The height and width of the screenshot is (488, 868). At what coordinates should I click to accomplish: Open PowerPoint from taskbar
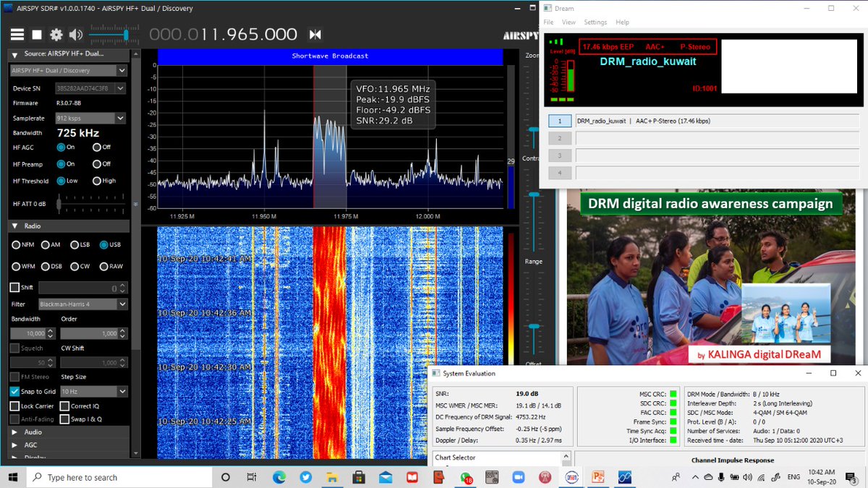[x=598, y=477]
